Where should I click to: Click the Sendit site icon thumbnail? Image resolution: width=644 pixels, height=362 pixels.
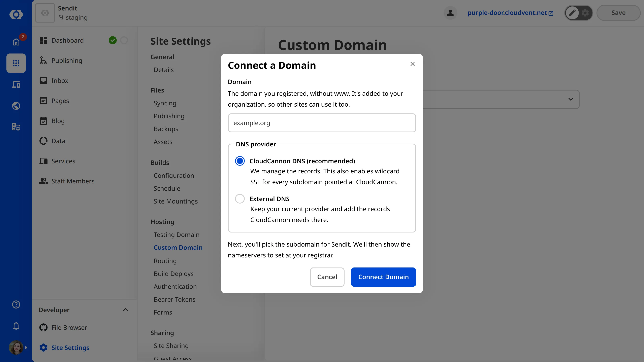45,13
